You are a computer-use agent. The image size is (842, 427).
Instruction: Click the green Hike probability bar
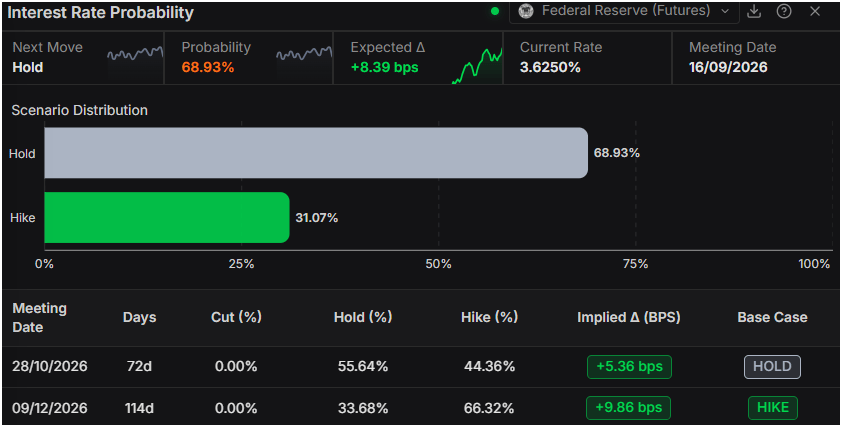[x=166, y=218]
